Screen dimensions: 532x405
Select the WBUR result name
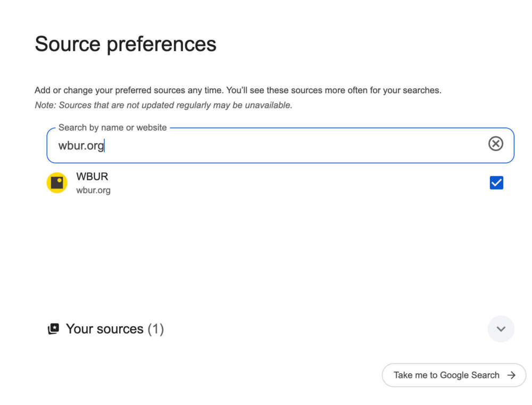(92, 177)
